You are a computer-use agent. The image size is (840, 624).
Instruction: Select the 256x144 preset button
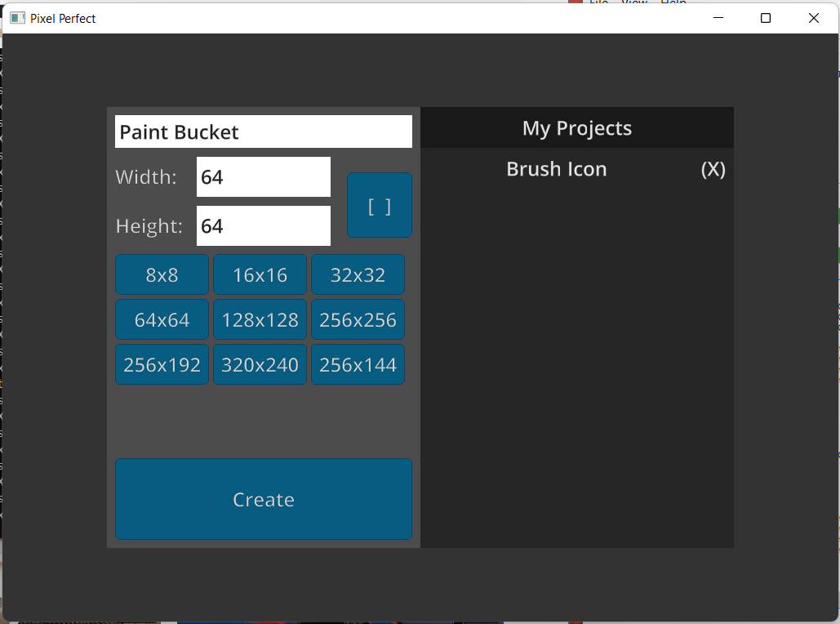[x=358, y=364]
